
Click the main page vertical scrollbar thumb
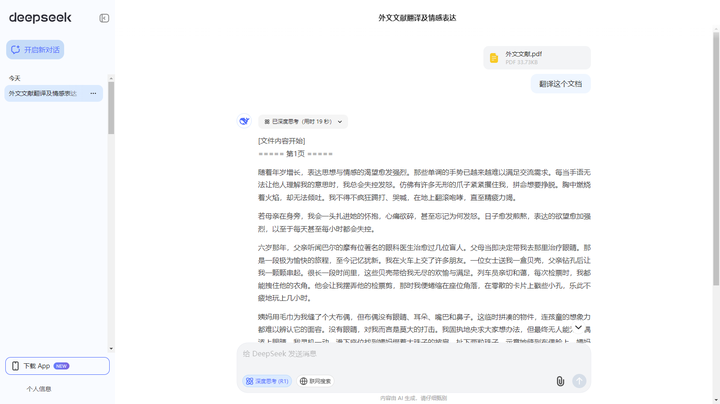716,158
